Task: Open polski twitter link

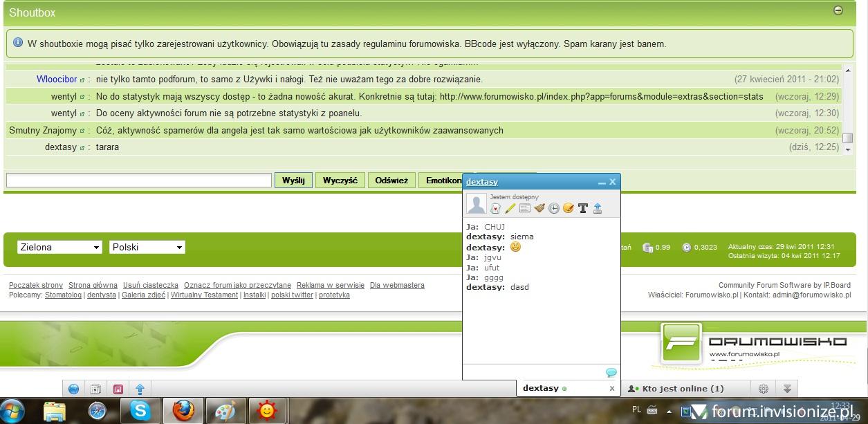Action: tap(292, 295)
